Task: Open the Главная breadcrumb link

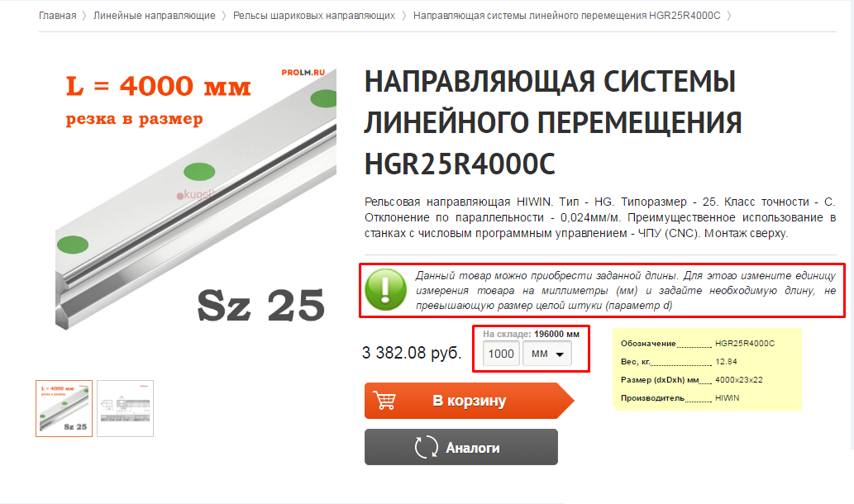Action: coord(57,16)
